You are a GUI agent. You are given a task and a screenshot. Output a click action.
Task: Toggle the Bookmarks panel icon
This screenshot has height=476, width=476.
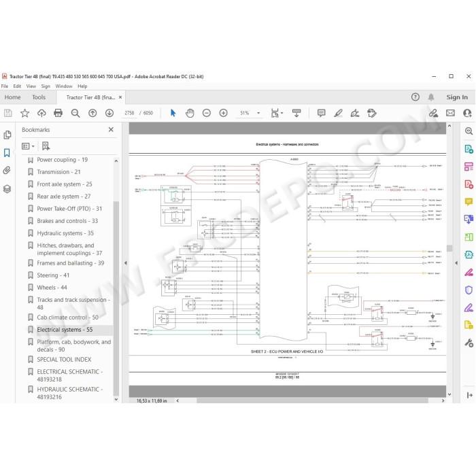click(7, 152)
